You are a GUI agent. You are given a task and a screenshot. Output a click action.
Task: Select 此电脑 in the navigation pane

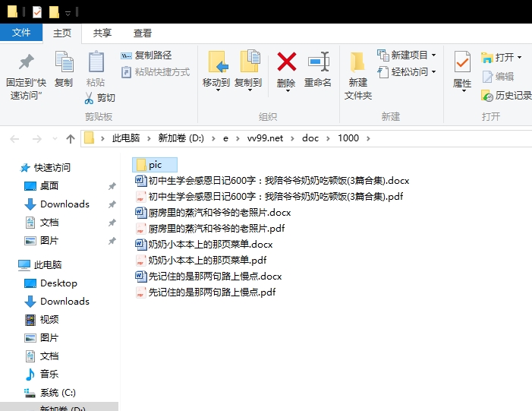[x=39, y=265]
